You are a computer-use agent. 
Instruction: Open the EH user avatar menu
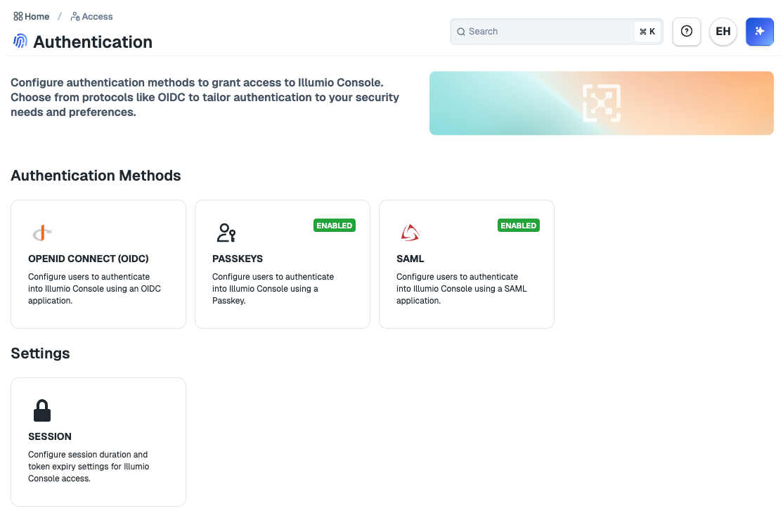pos(723,32)
